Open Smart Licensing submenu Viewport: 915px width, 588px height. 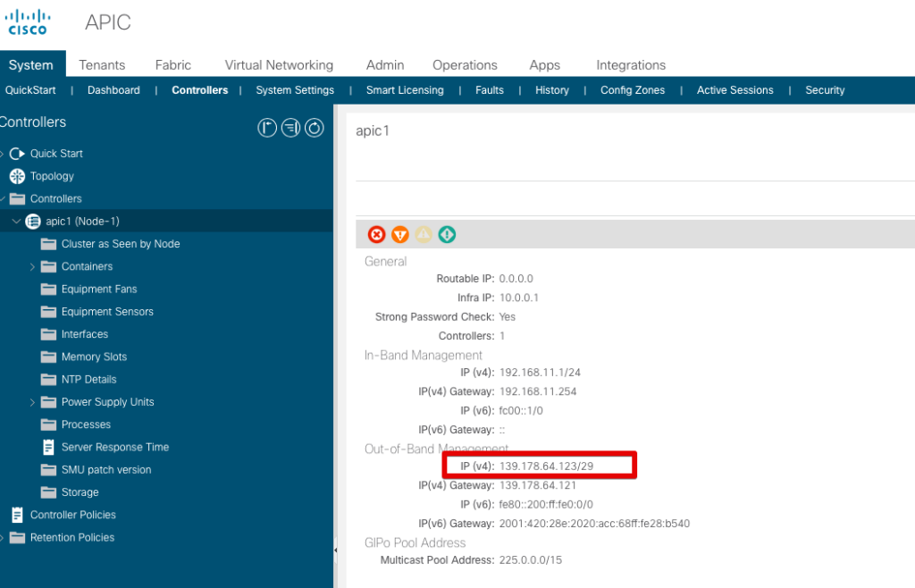(x=405, y=90)
